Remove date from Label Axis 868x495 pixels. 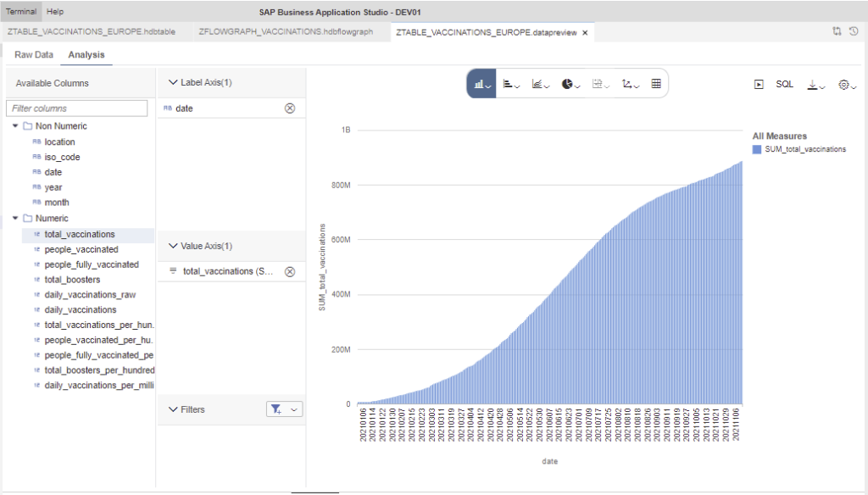[290, 108]
